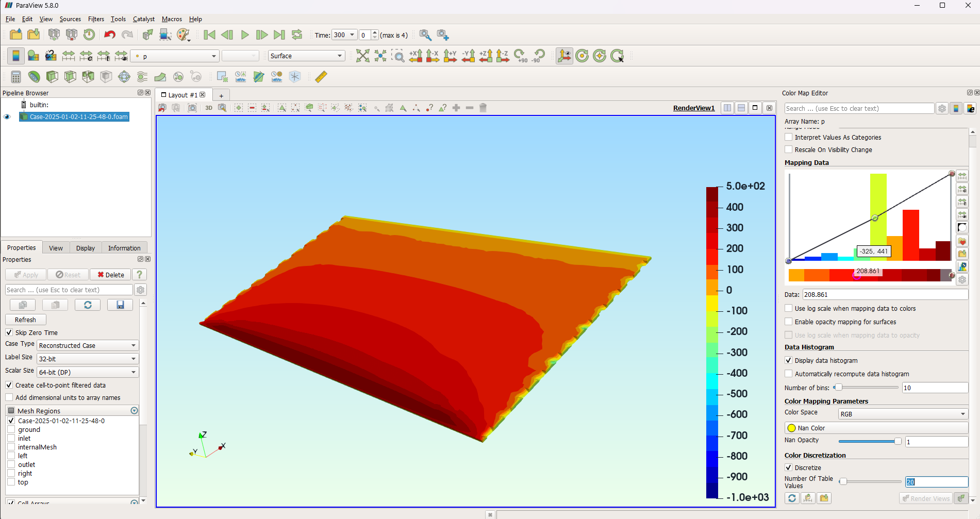Click the Redo arrow icon
This screenshot has width=980, height=519.
click(x=127, y=35)
